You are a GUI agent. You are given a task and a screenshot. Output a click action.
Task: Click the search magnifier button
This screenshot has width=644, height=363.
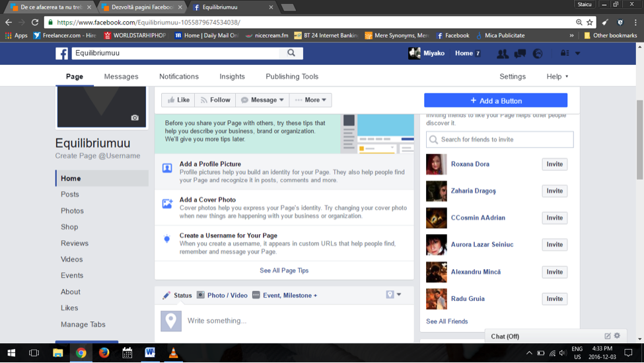point(291,53)
